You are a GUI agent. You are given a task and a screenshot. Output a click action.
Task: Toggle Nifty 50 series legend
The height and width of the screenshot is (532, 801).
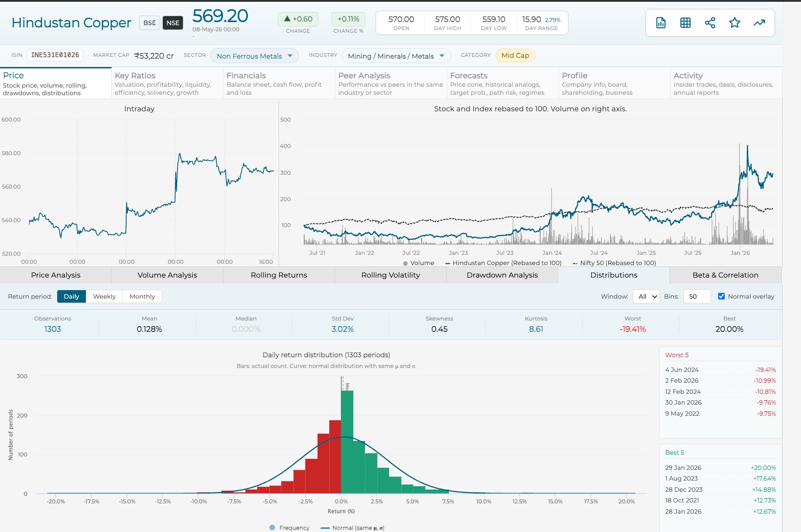tap(614, 263)
